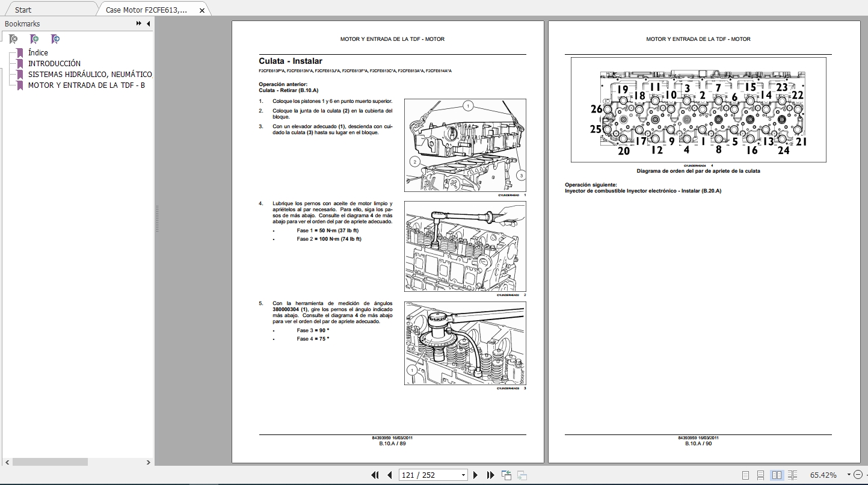The width and height of the screenshot is (868, 485).
Task: Click figure 1 cylinder head lifting illustration
Action: click(x=465, y=145)
